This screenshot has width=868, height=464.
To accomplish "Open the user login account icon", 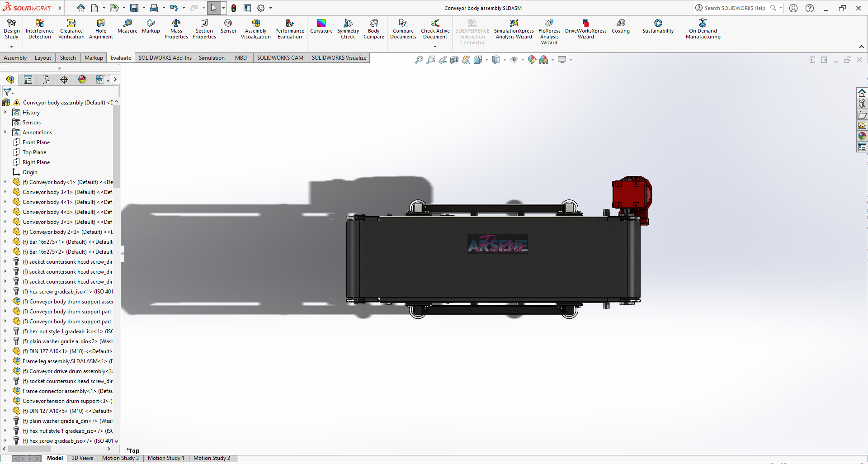I will click(x=793, y=8).
